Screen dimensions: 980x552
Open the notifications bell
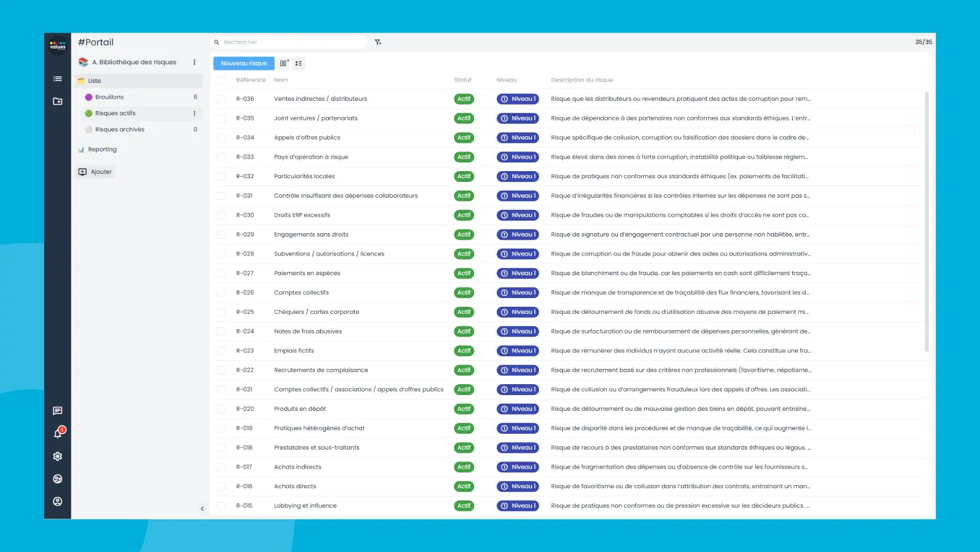tap(58, 433)
